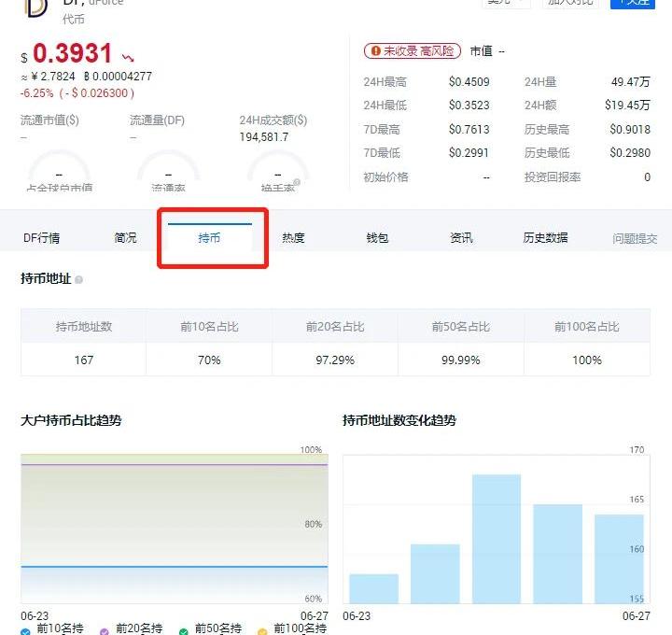The width and height of the screenshot is (672, 635).
Task: Click the 问题提交 link
Action: [635, 239]
